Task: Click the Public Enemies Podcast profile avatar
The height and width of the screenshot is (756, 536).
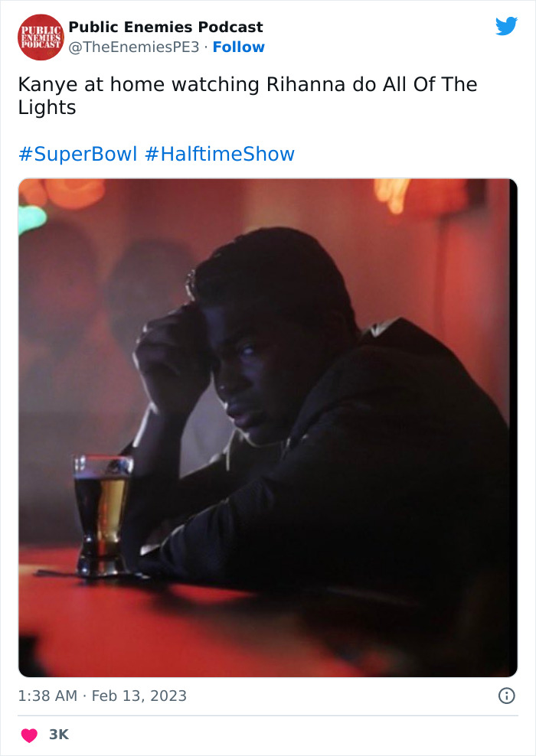Action: click(38, 35)
